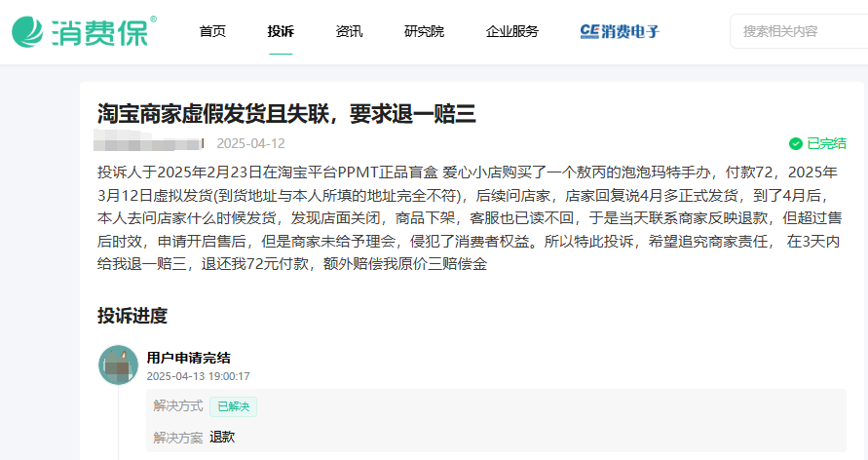868x460 pixels.
Task: Go to 首页 in the navigation bar
Action: tap(212, 31)
